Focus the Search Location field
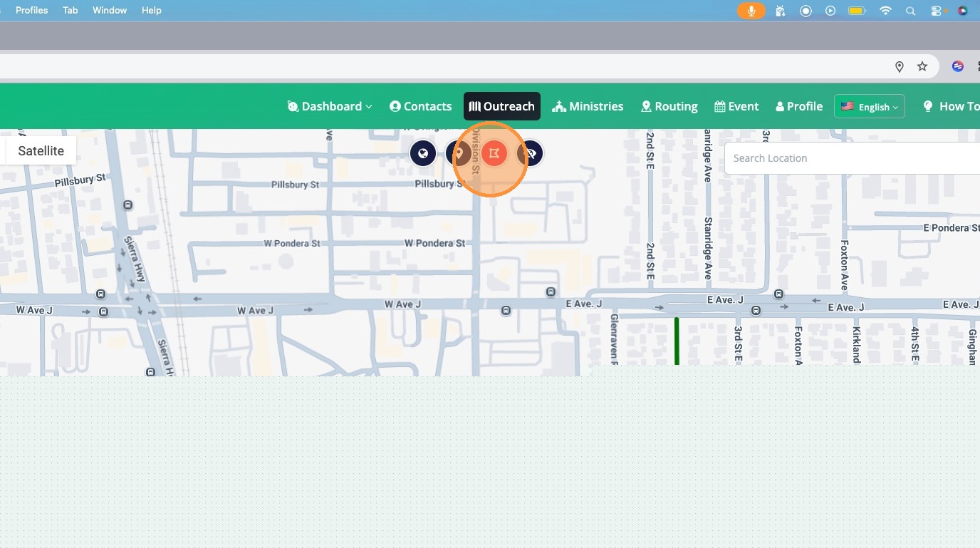Image resolution: width=980 pixels, height=548 pixels. (x=852, y=158)
